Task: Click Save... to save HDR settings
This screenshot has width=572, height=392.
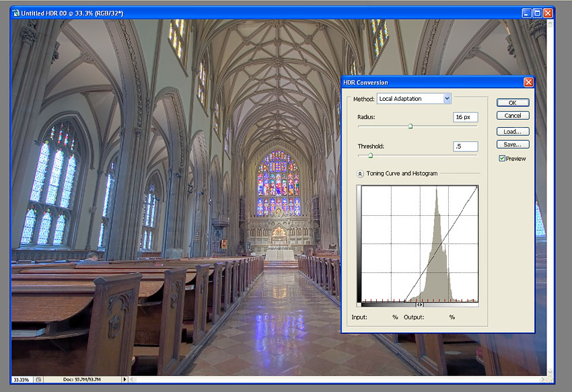Action: [x=513, y=145]
